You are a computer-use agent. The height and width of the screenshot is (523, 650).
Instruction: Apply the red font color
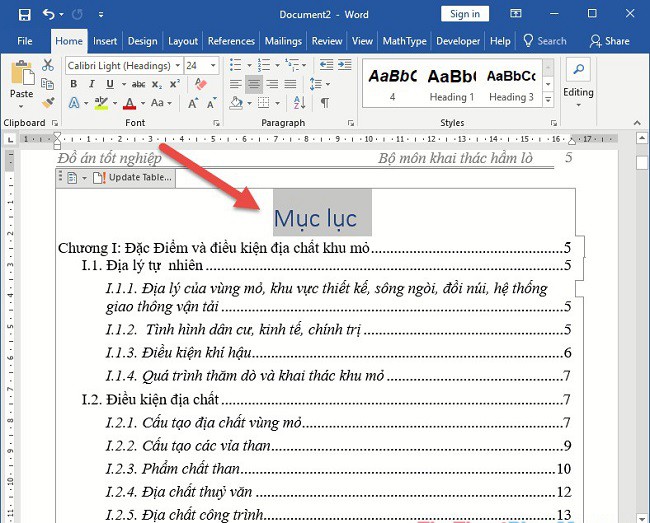130,103
